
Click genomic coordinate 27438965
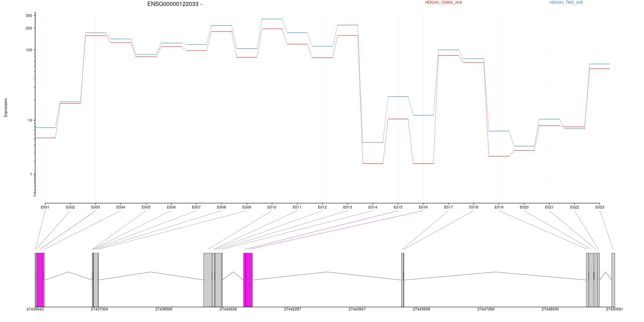pyautogui.click(x=164, y=309)
